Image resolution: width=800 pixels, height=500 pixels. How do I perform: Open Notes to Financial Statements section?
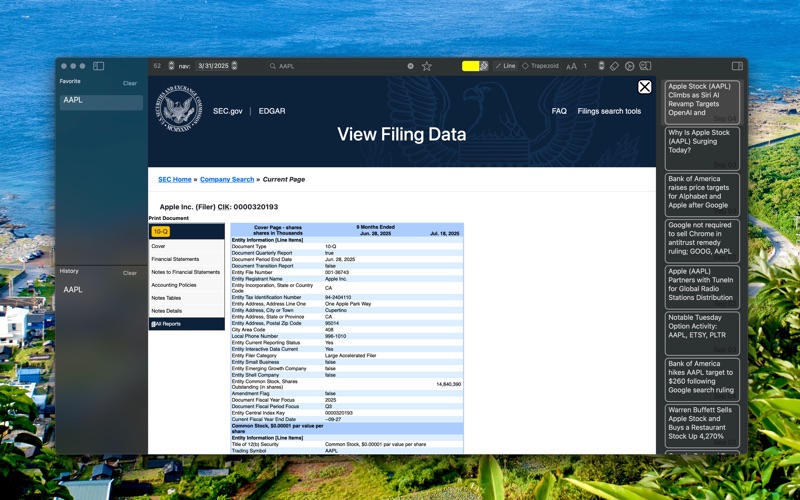click(186, 272)
